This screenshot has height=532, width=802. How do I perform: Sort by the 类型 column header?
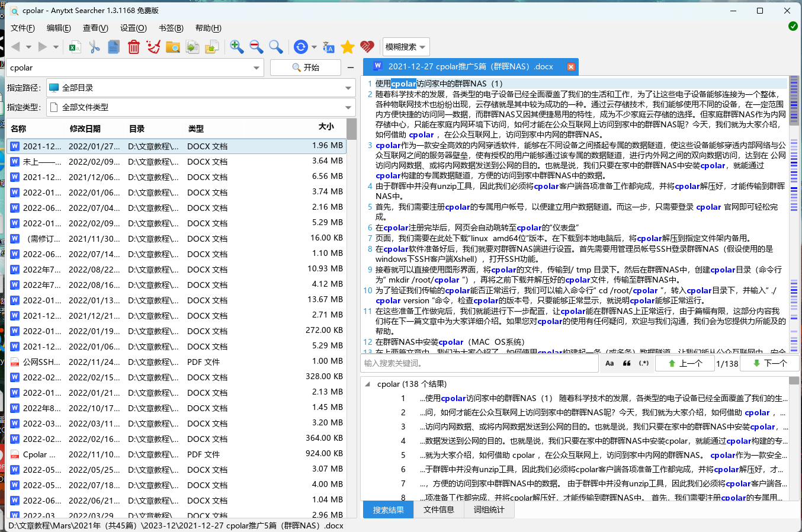point(196,129)
